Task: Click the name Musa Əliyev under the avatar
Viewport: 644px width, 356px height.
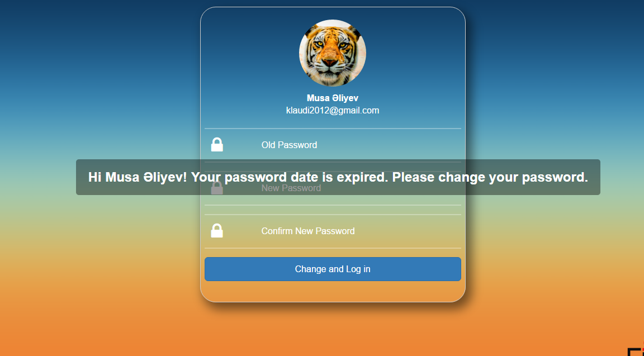Action: (333, 98)
